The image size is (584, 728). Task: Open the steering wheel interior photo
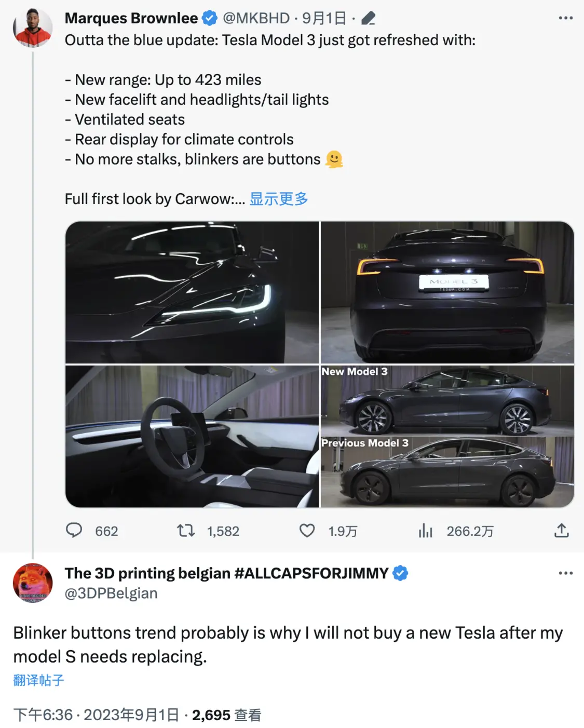(x=192, y=436)
